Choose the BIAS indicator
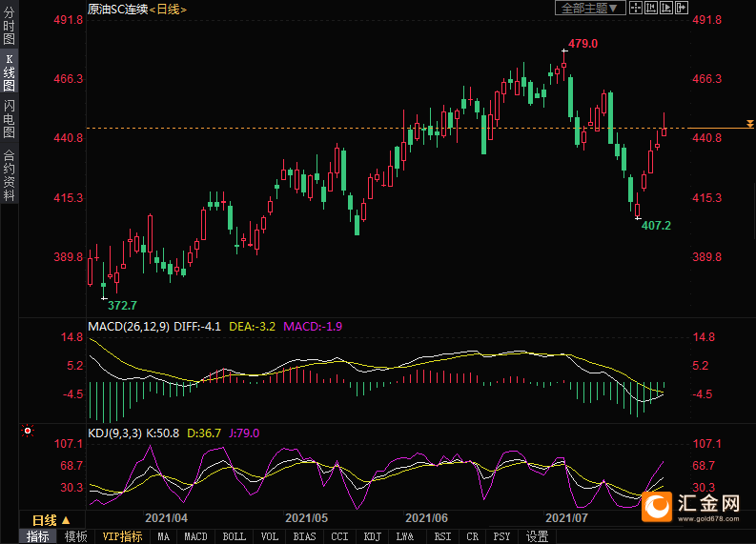Screen dimensions: 756x544 click(x=305, y=536)
